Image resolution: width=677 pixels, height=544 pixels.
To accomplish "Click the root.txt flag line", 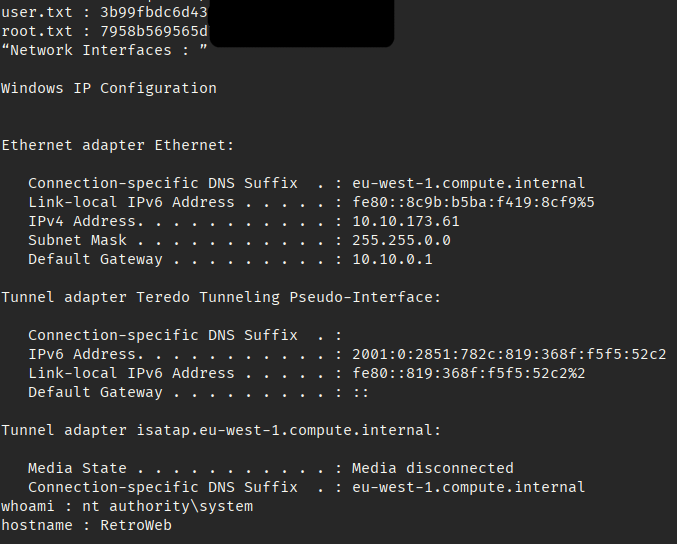I will (x=104, y=31).
